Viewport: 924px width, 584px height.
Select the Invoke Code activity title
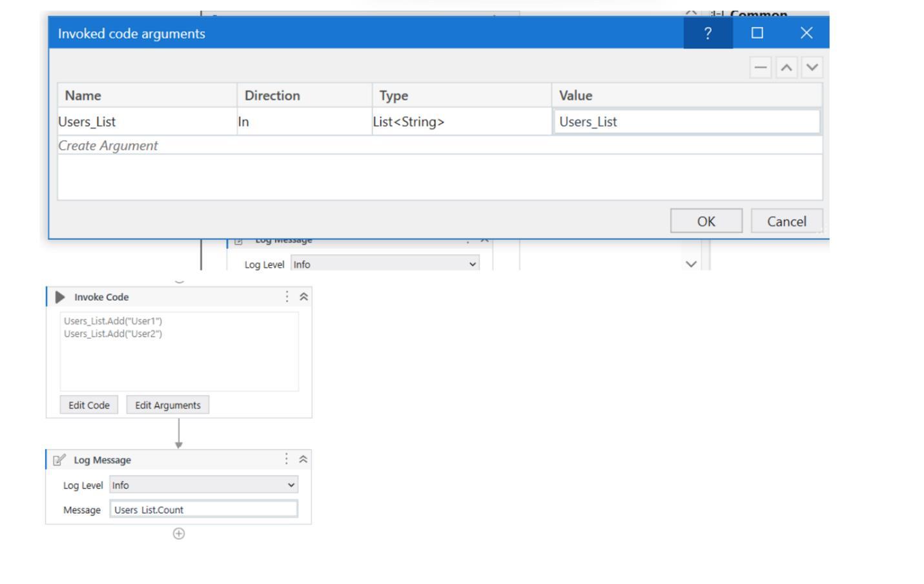pyautogui.click(x=101, y=297)
